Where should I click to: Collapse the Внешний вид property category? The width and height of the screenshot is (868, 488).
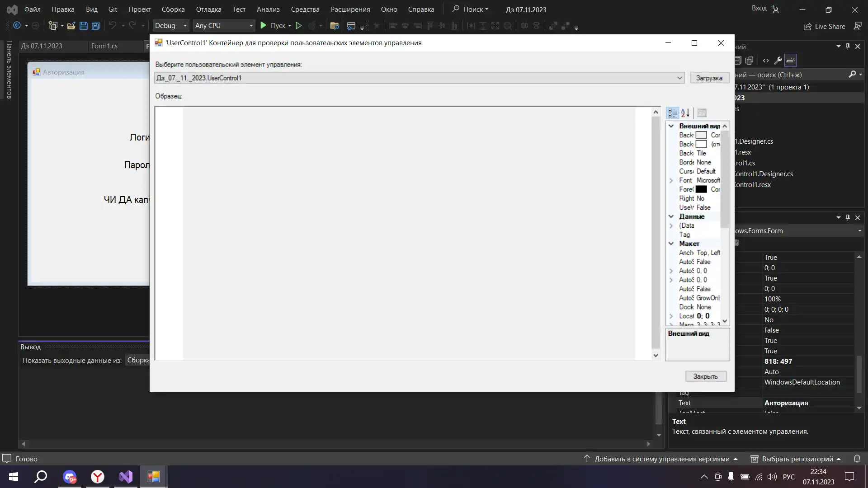pos(671,126)
